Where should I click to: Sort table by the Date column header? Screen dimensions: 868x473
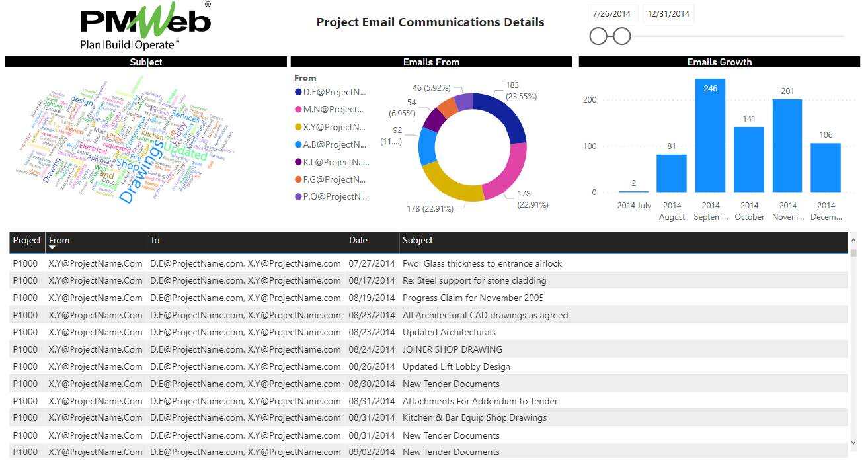[358, 241]
